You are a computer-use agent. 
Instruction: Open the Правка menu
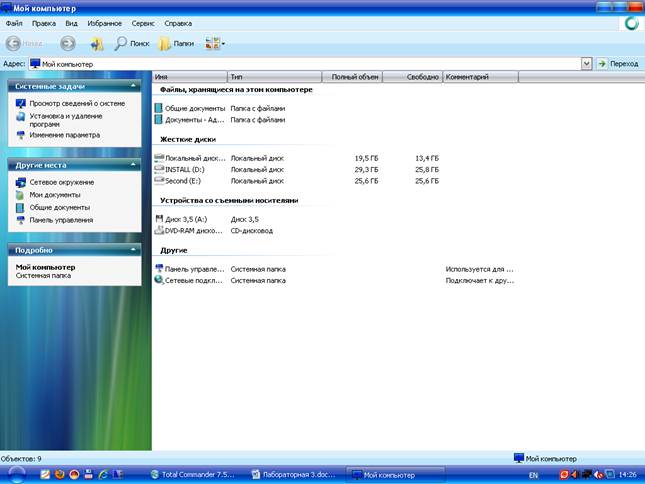tap(44, 23)
